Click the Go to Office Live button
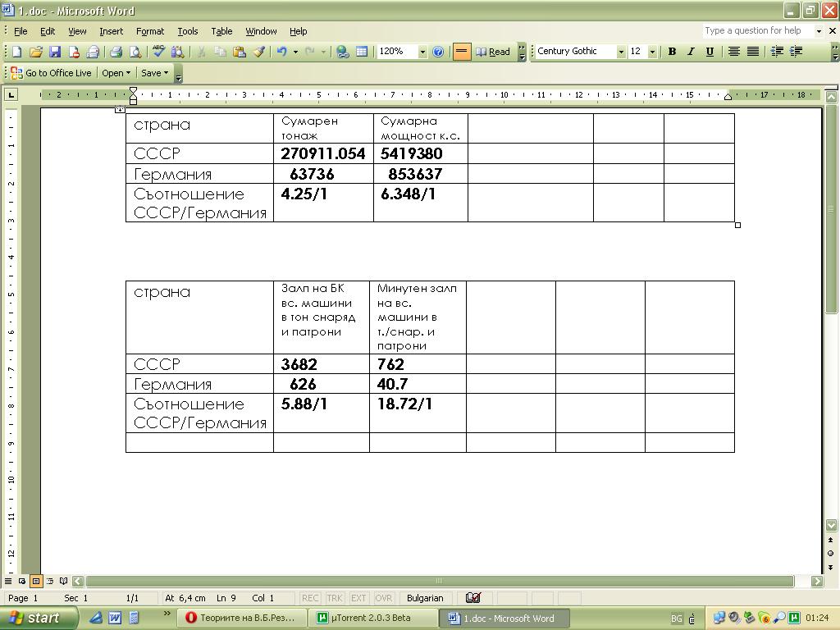The image size is (840, 630). [51, 73]
